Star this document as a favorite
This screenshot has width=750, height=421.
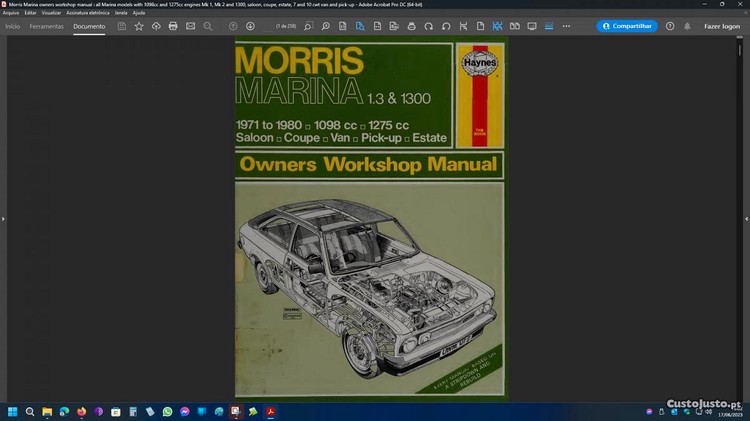(x=139, y=26)
